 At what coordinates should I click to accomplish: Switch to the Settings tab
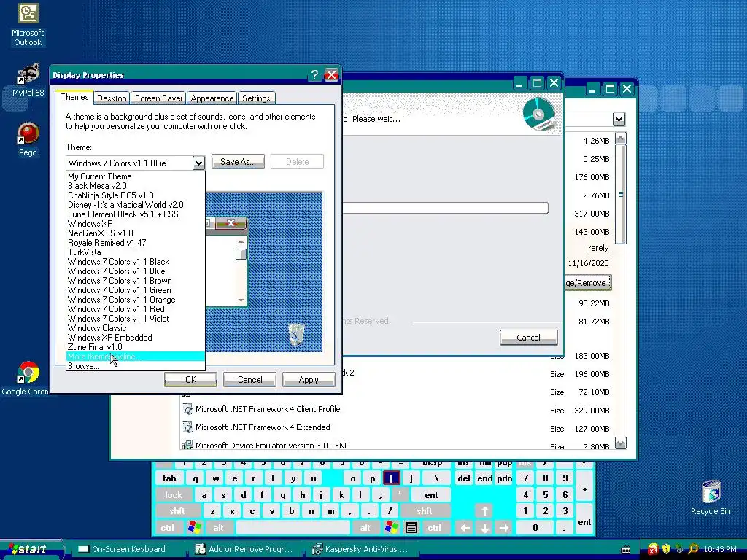(x=256, y=98)
